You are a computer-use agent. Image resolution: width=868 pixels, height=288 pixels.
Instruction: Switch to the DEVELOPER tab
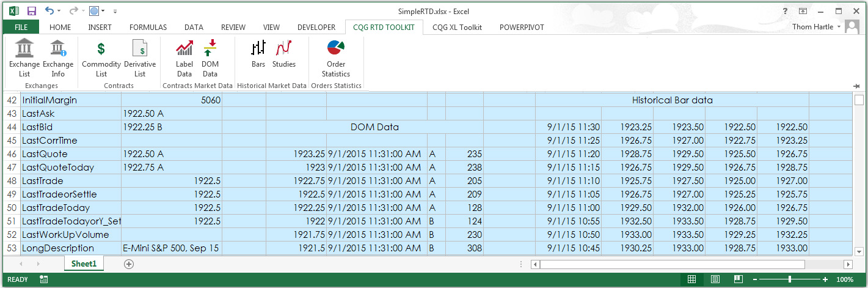tap(316, 27)
